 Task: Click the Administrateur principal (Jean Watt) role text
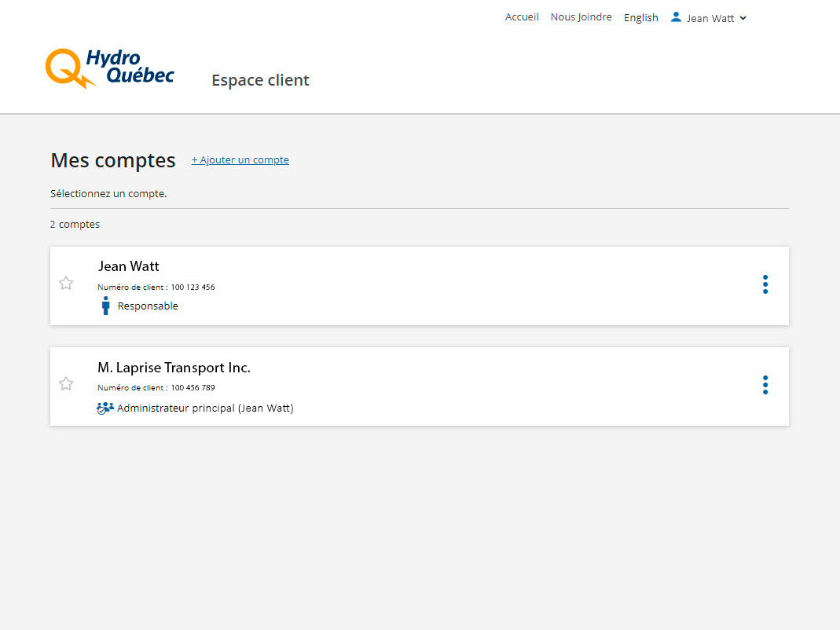click(x=205, y=408)
